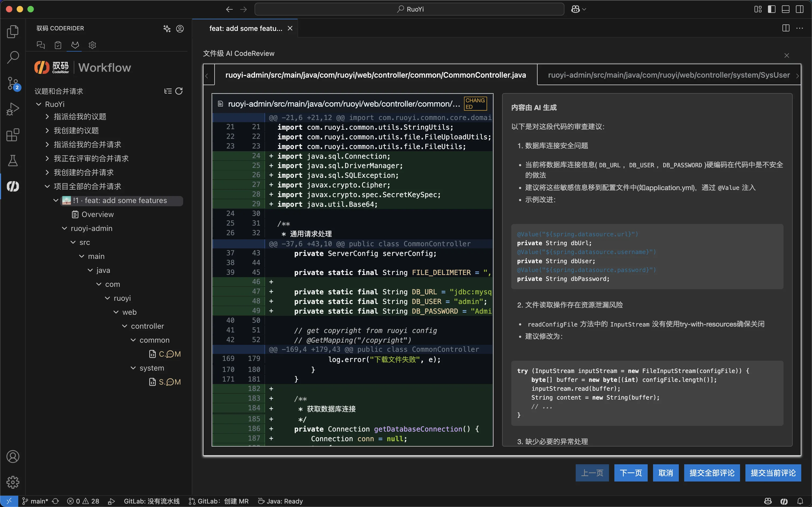The height and width of the screenshot is (507, 812).
Task: Click the 下一页 button
Action: 630,473
